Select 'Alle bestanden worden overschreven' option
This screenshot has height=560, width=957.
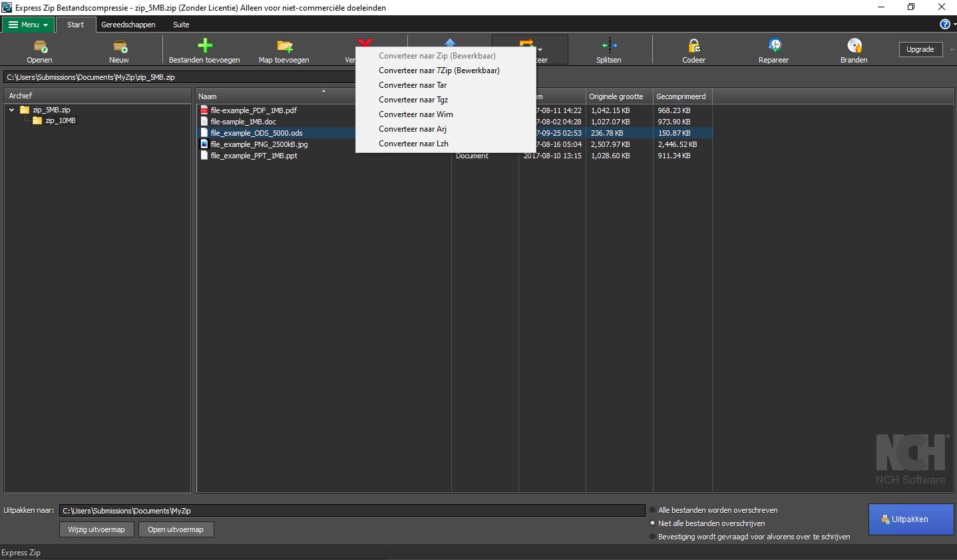tap(653, 510)
